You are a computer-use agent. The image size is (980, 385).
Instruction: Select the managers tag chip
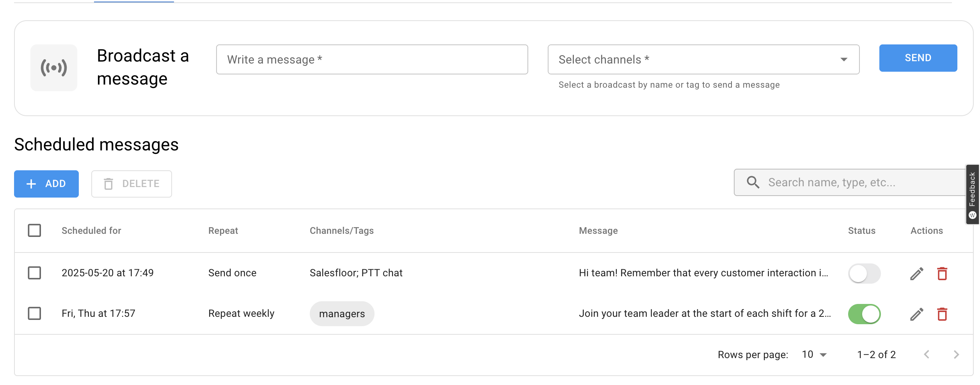[342, 314]
